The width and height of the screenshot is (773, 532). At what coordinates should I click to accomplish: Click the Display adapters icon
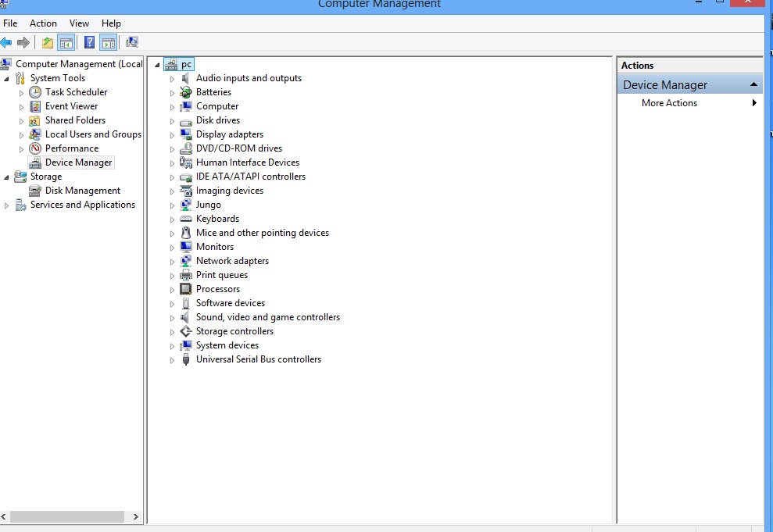tap(186, 134)
